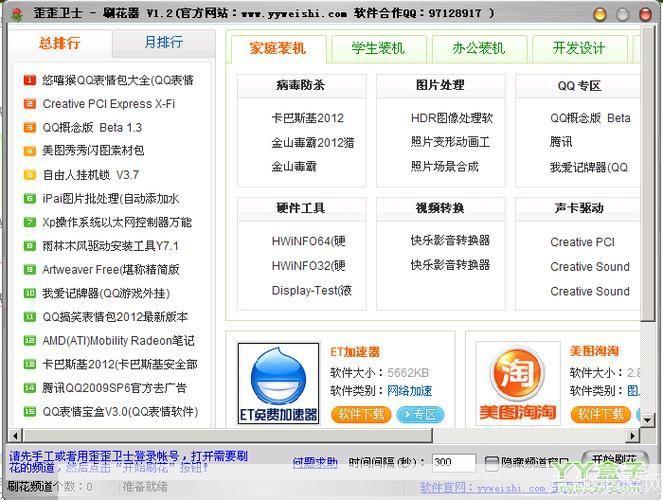663x500 pixels.
Task: Click ET加速器 软件下载 button
Action: click(x=362, y=415)
